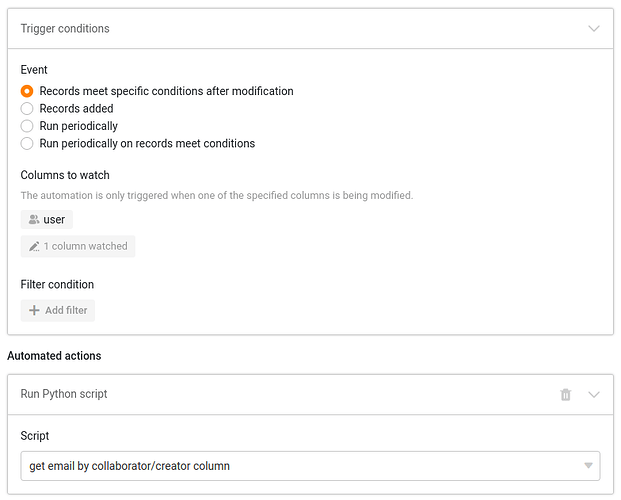Click the 'Trigger conditions' panel title
The image size is (621, 500).
click(65, 29)
